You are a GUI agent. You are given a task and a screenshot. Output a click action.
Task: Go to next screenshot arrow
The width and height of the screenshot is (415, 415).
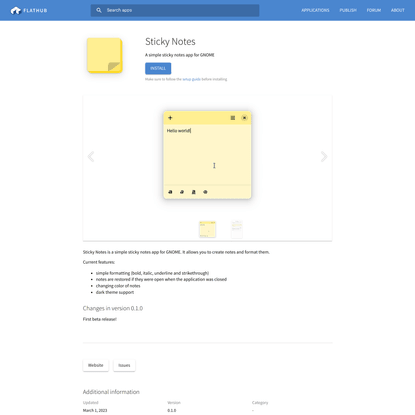324,156
